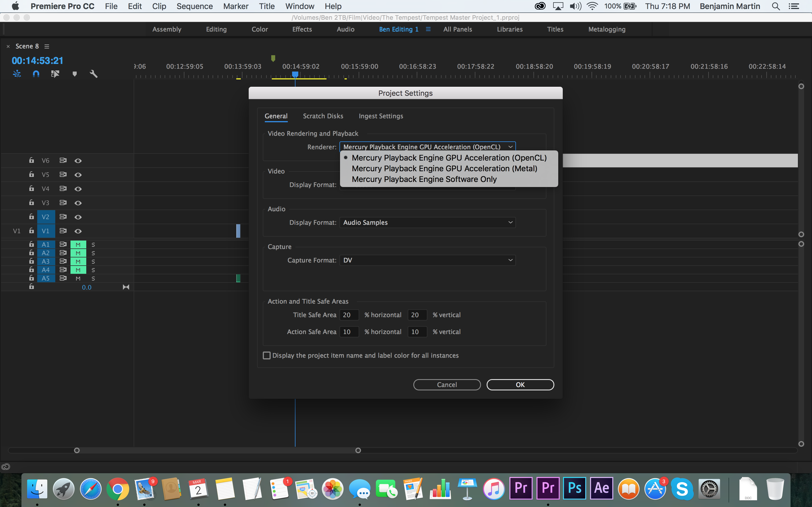
Task: Solo the A2 audio track
Action: (x=92, y=252)
